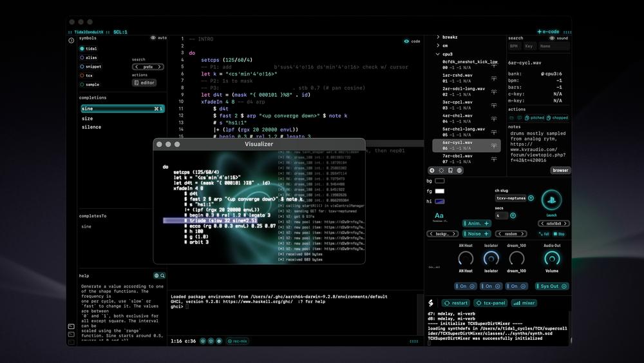Click the bg color swatch
The width and height of the screenshot is (644, 363).
(439, 181)
